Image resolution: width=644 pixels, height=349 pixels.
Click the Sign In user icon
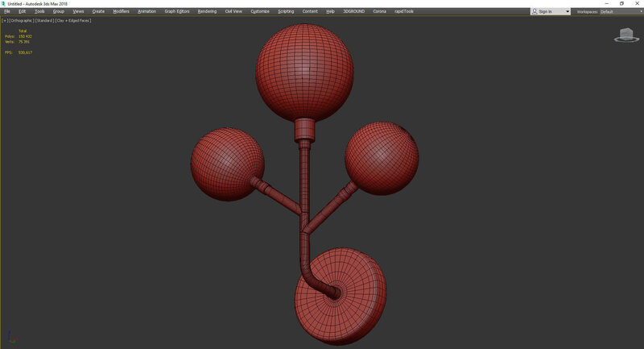click(x=535, y=12)
